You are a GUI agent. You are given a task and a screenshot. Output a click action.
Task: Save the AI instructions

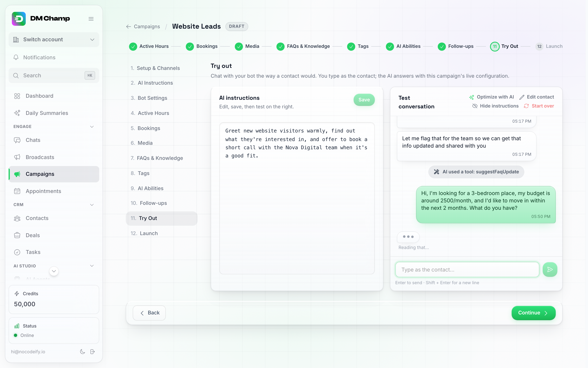[x=364, y=100]
